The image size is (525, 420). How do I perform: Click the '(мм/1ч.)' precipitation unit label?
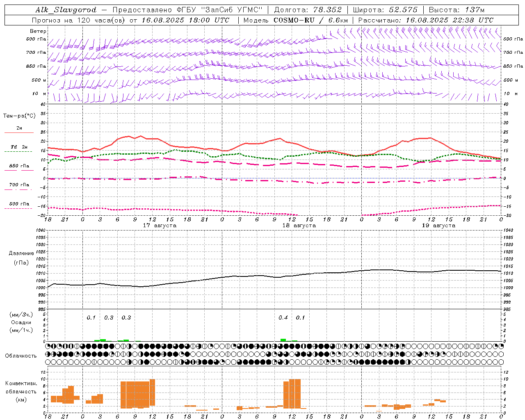21,330
